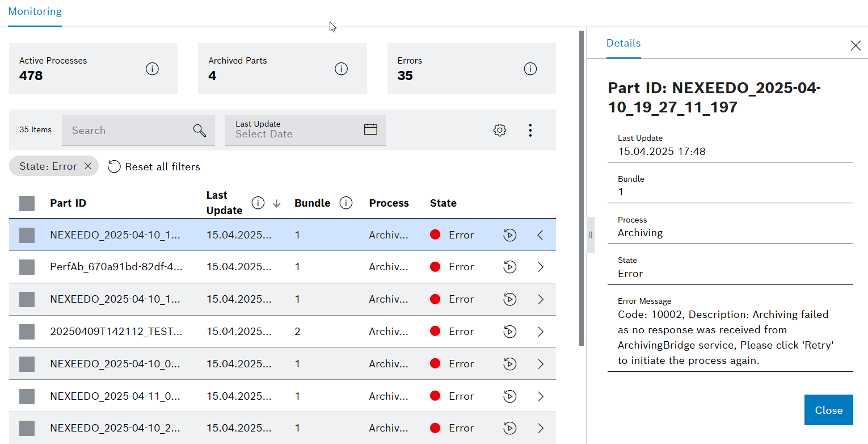Check the 20250409T142112_TEST row checkbox

point(27,332)
